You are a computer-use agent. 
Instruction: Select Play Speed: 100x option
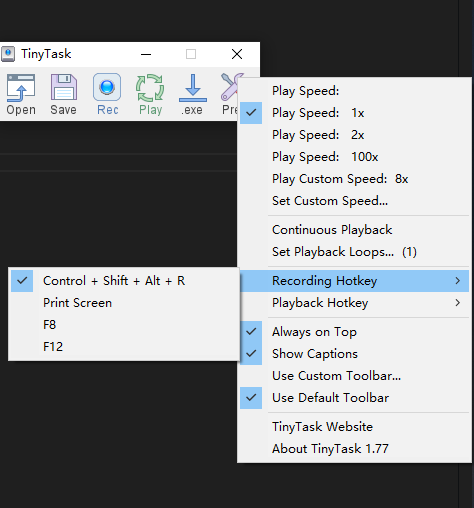[x=354, y=157]
